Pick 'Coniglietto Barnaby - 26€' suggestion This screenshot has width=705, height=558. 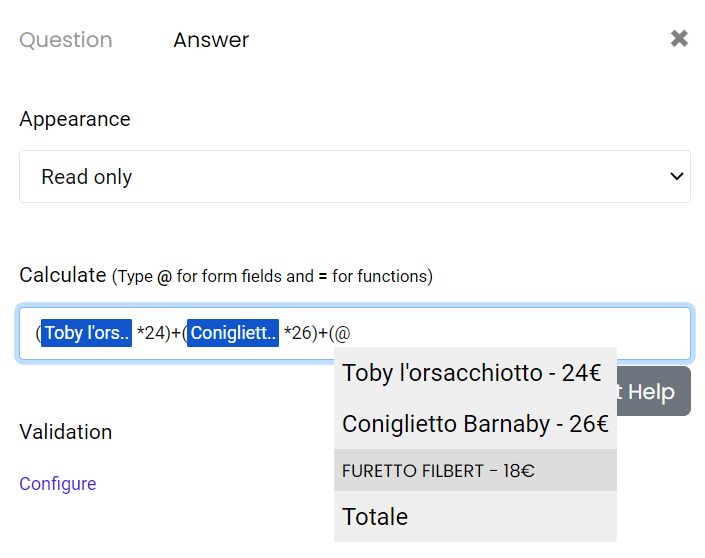point(475,423)
